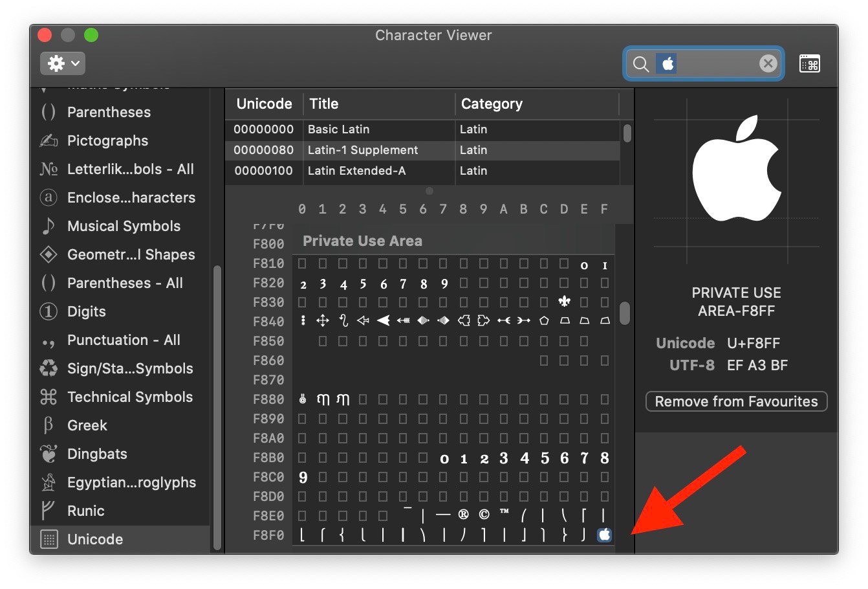The width and height of the screenshot is (868, 589).
Task: Click the EF A3 BF UTF-8 value
Action: click(x=757, y=365)
